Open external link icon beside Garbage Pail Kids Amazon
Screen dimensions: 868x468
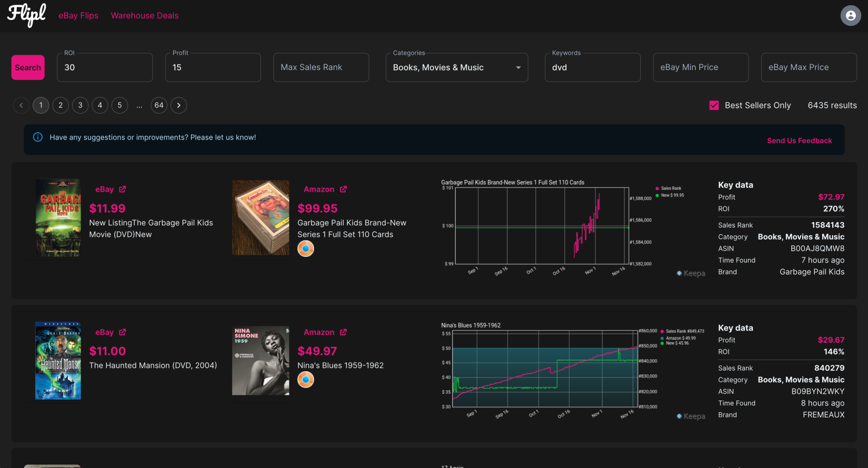tap(344, 189)
